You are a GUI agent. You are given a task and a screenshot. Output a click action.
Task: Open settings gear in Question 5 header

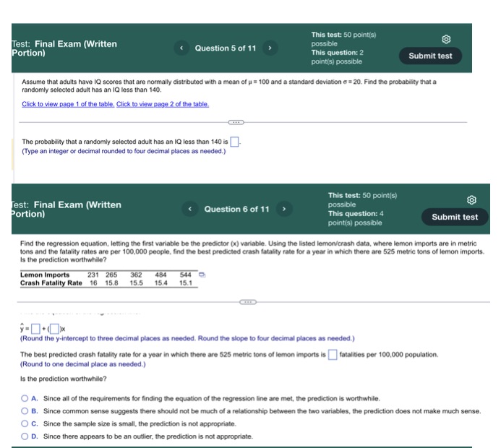446,39
